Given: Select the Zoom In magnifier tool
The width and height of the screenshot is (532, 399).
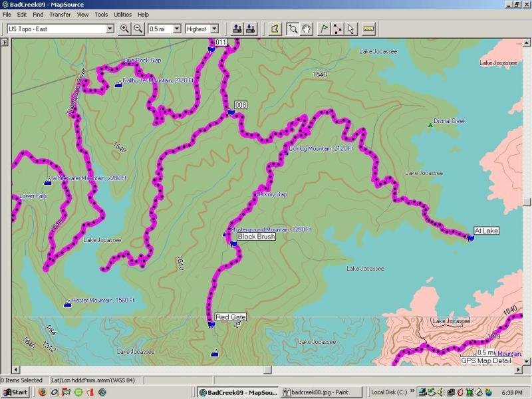Looking at the screenshot, I should pyautogui.click(x=125, y=29).
